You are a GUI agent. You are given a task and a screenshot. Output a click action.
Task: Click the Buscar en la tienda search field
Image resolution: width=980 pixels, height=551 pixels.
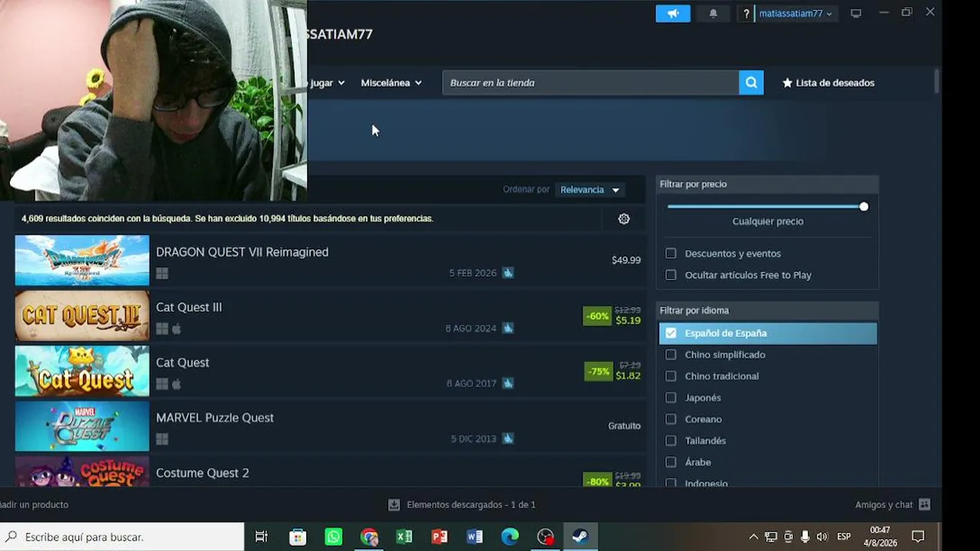(590, 83)
